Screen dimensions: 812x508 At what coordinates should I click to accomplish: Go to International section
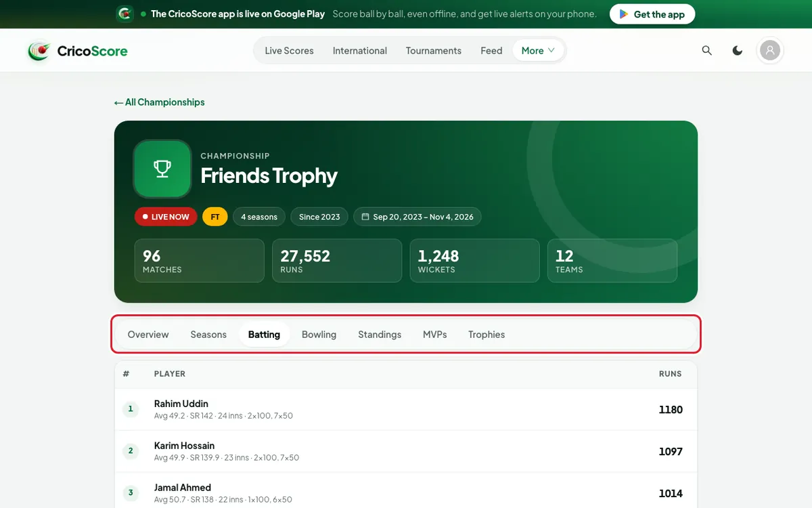360,51
